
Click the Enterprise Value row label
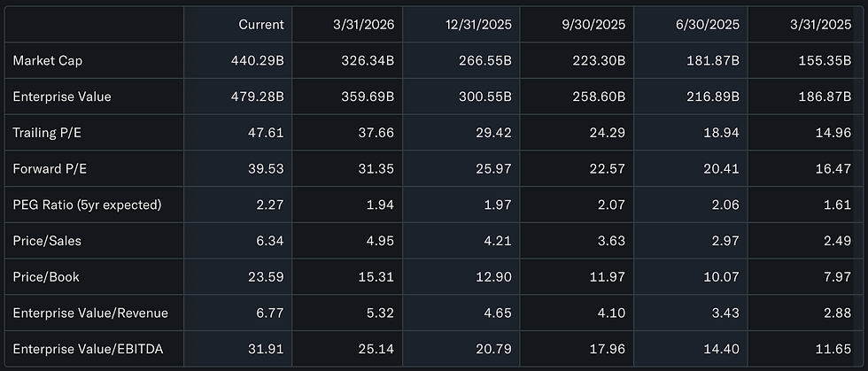(x=62, y=97)
